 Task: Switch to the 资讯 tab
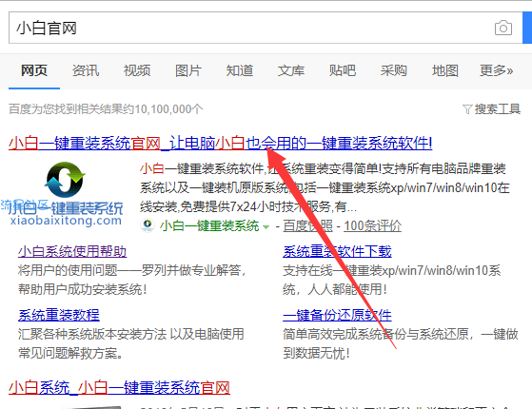(86, 70)
